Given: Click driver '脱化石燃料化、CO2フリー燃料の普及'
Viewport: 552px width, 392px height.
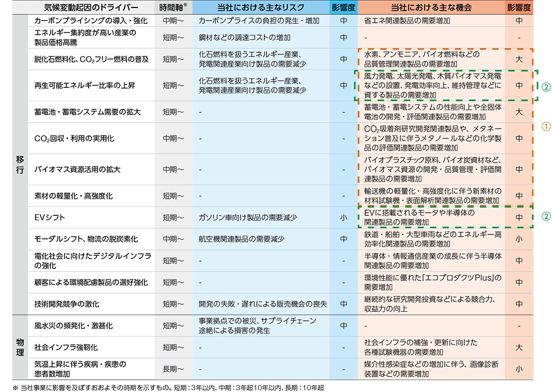Looking at the screenshot, I should 91,59.
